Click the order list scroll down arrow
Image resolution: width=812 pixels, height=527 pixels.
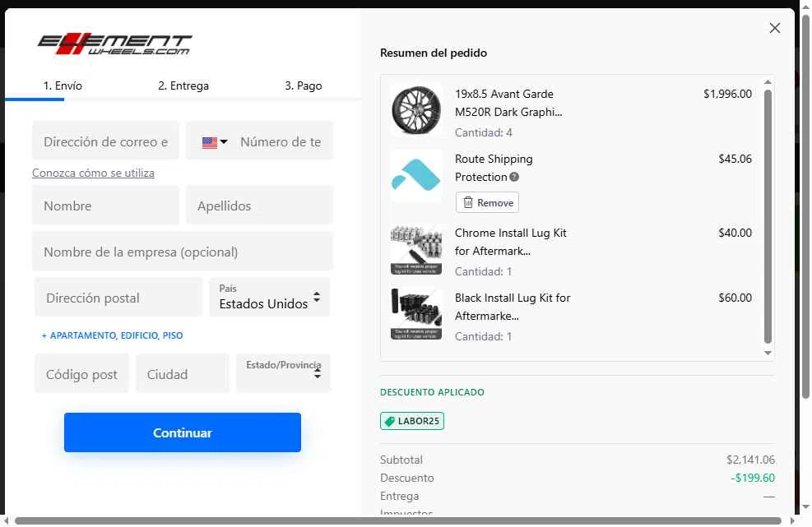pos(768,353)
